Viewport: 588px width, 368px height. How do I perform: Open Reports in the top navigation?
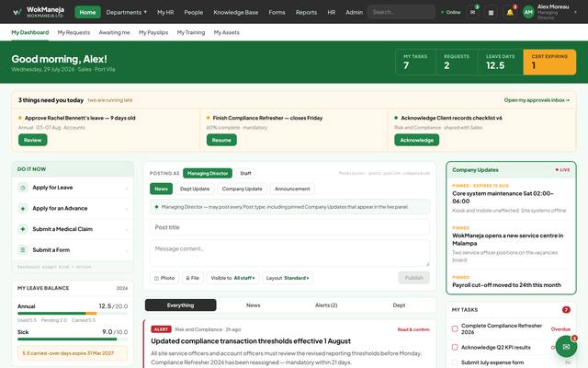(306, 12)
